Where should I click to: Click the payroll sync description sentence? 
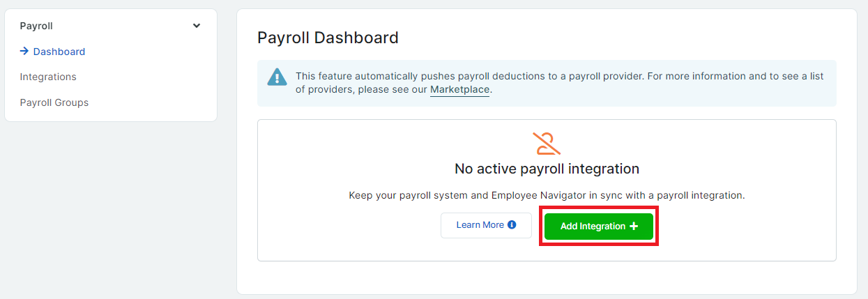pyautogui.click(x=547, y=196)
